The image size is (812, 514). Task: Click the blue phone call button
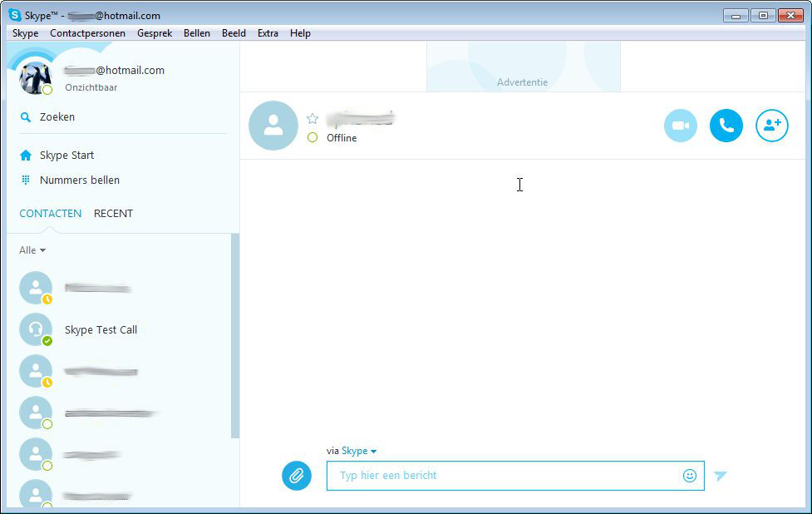pos(726,126)
